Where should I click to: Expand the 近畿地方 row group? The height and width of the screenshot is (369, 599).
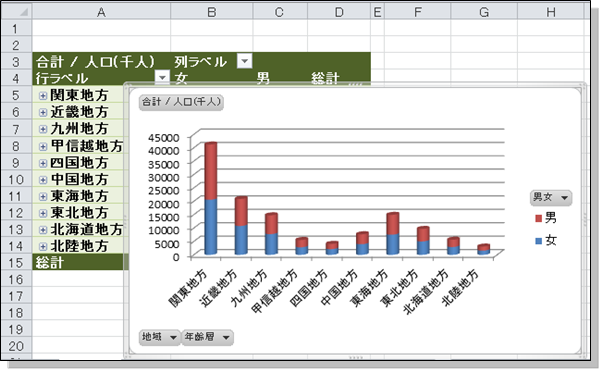click(43, 112)
